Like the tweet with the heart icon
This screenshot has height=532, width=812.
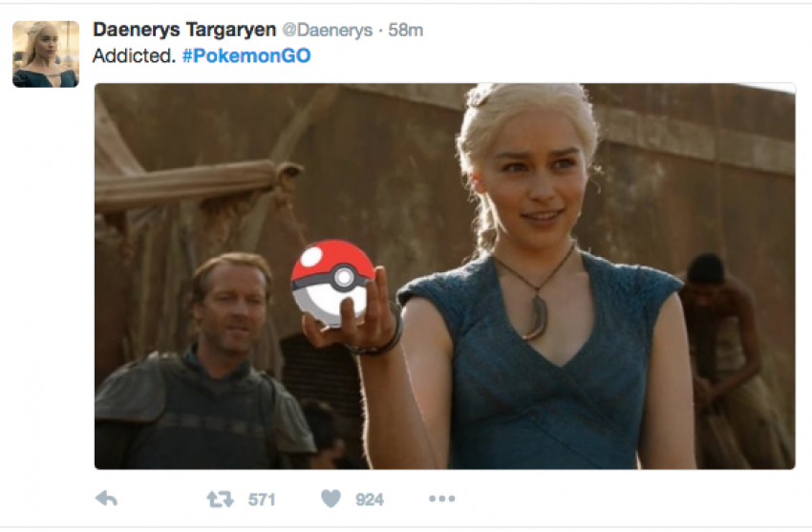[x=331, y=499]
